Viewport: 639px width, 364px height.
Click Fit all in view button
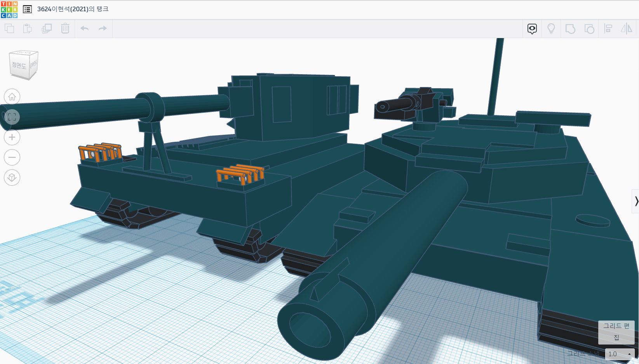12,117
